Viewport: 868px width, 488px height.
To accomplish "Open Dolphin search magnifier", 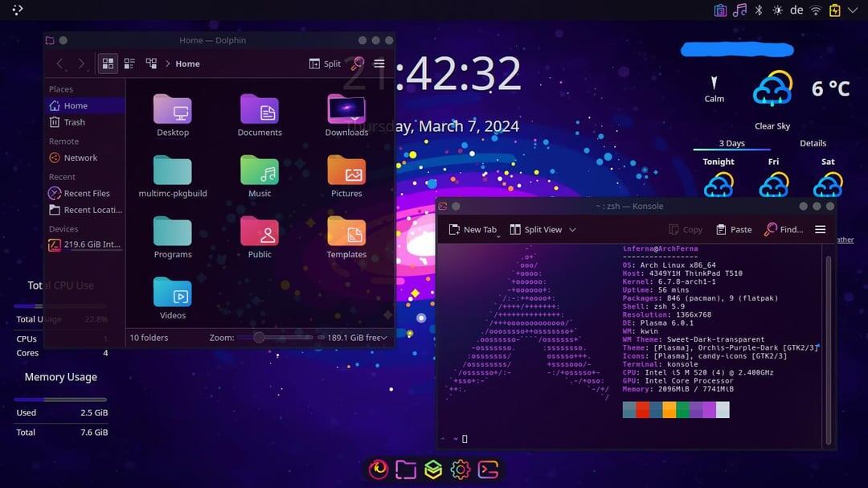I will [358, 64].
